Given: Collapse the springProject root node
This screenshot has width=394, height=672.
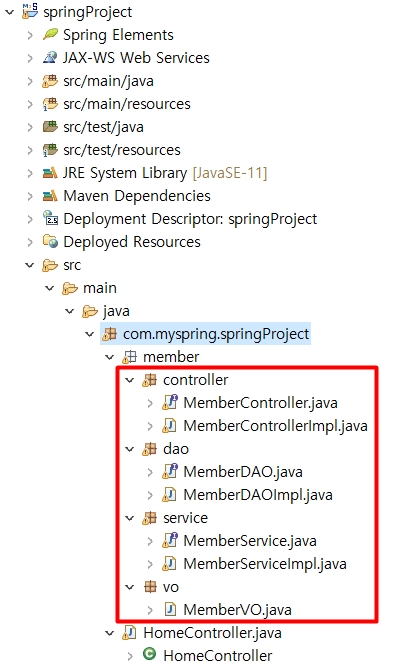Looking at the screenshot, I should 9,12.
